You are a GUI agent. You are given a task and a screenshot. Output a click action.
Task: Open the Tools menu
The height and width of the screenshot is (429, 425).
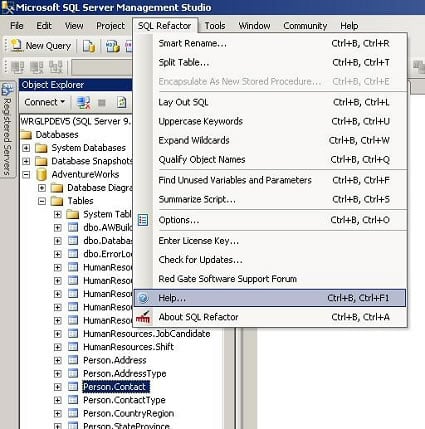click(215, 26)
